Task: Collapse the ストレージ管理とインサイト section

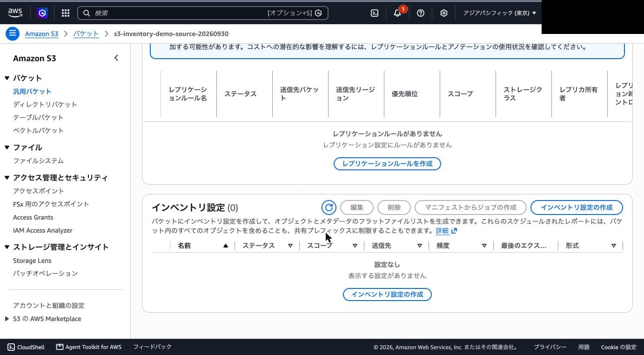Action: point(7,247)
